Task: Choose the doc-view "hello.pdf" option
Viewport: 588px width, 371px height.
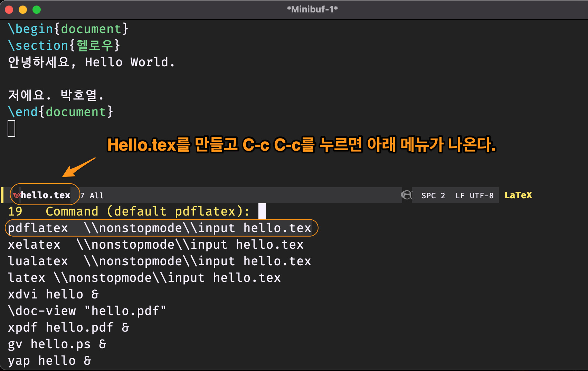Action: (87, 311)
